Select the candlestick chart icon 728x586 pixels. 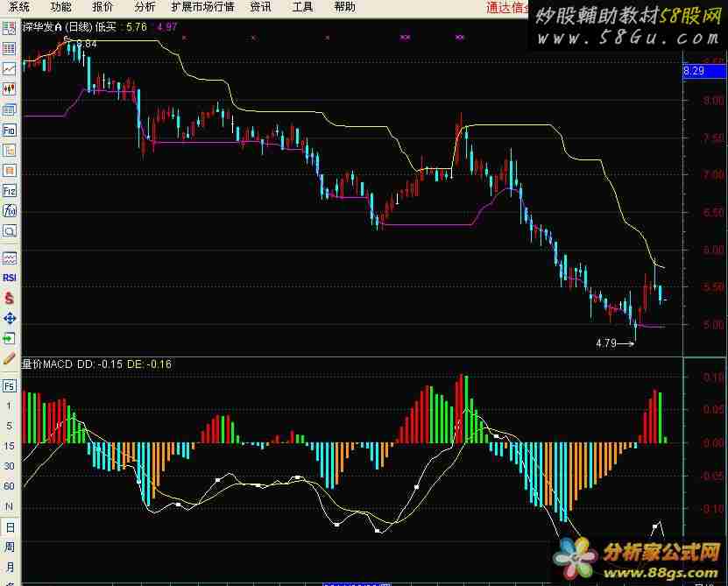point(10,89)
